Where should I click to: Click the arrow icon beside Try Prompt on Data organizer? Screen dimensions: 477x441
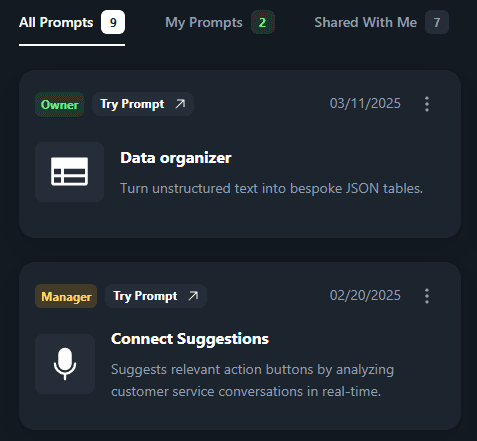pyautogui.click(x=180, y=104)
